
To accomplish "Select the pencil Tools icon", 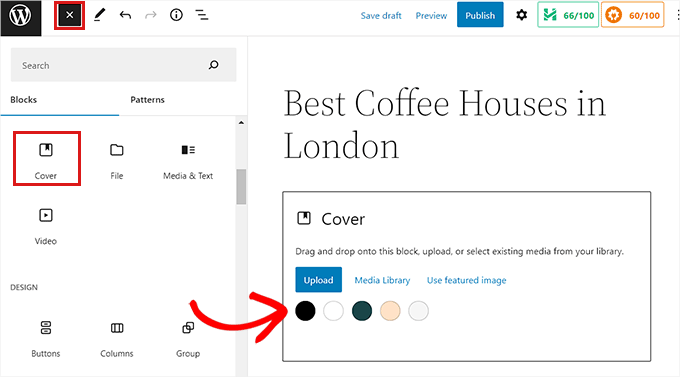I will [100, 15].
